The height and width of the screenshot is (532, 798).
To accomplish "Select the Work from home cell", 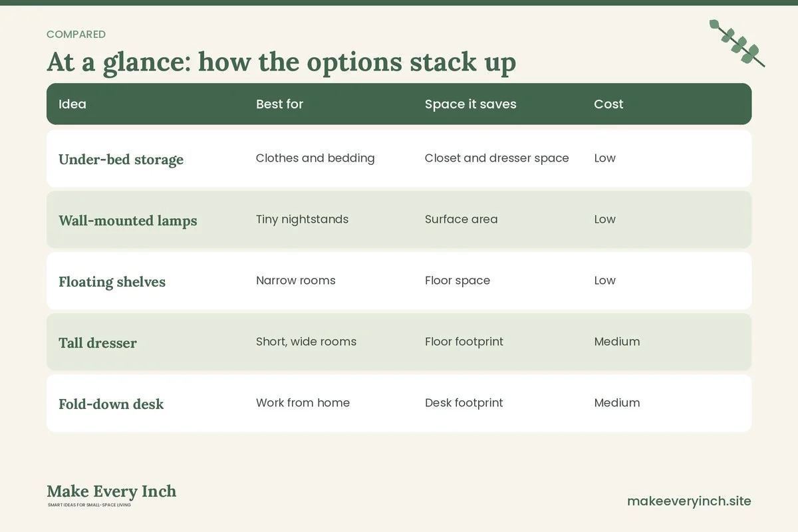I will pyautogui.click(x=303, y=403).
